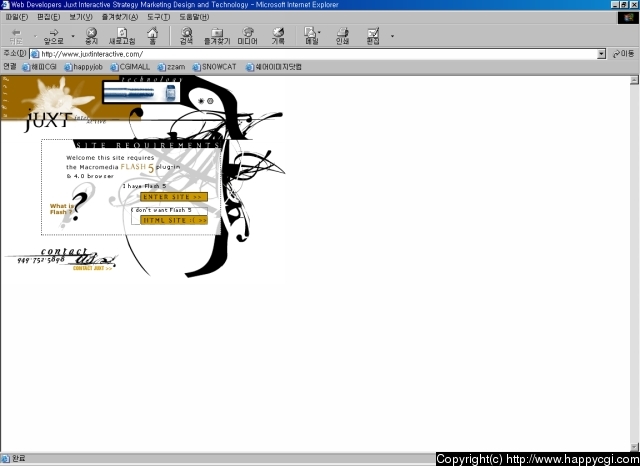Image resolution: width=640 pixels, height=466 pixels.
Task: Open the 미디어 media pane
Action: (x=248, y=36)
